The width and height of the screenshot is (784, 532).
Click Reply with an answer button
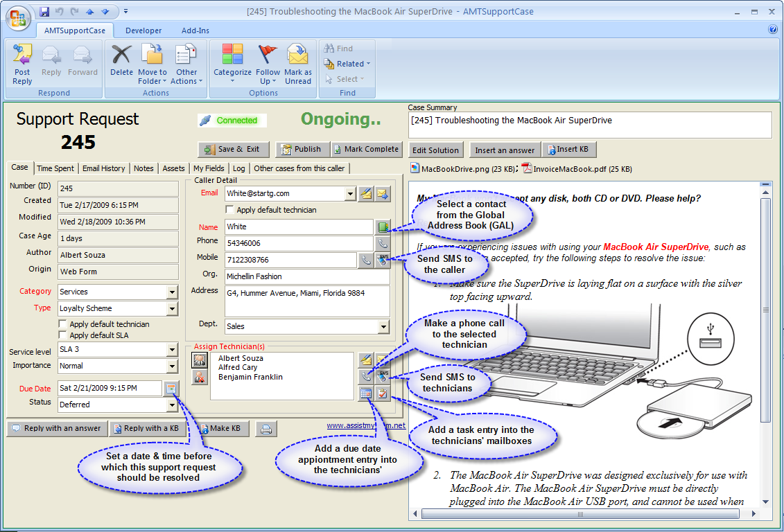[x=57, y=429]
